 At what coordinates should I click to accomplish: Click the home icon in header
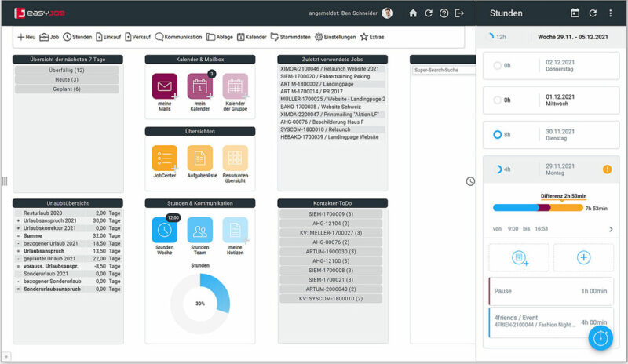tap(413, 13)
